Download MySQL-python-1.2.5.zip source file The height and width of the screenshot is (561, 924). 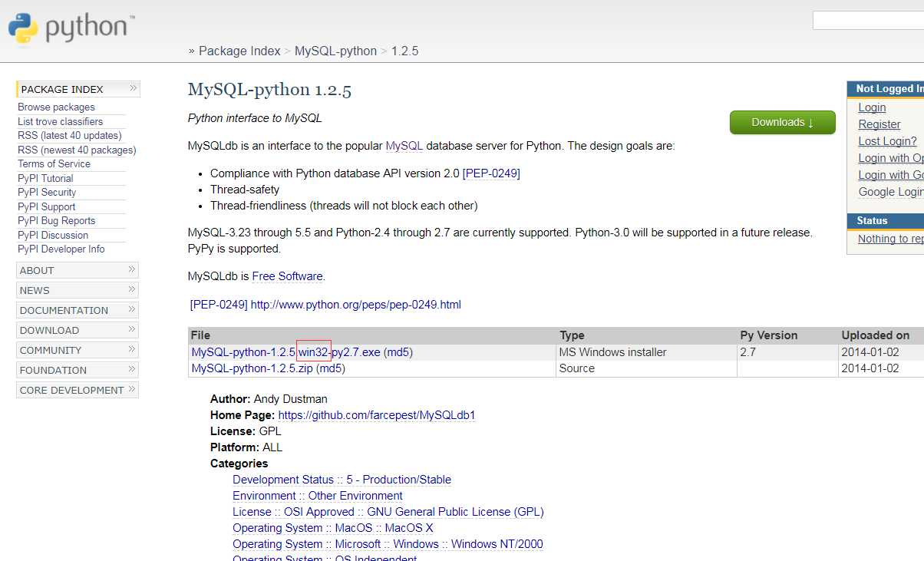[x=252, y=368]
